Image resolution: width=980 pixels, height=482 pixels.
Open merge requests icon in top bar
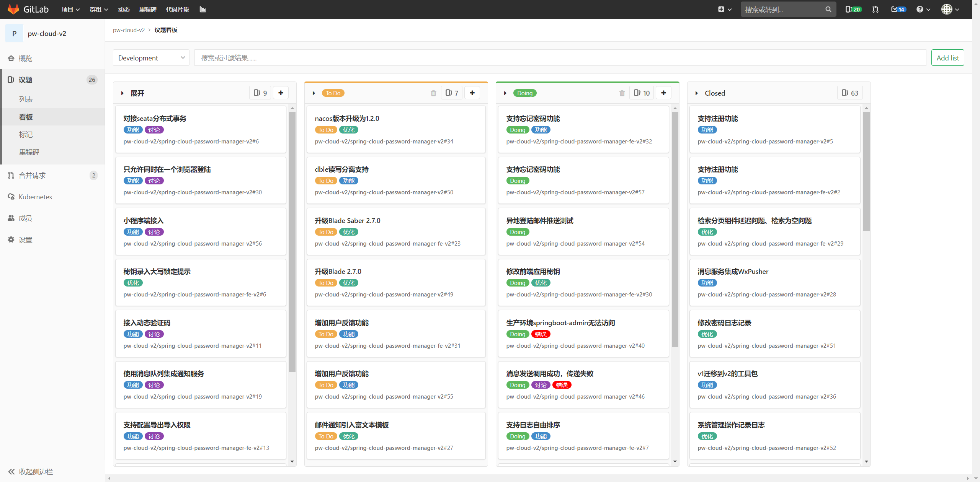(875, 9)
